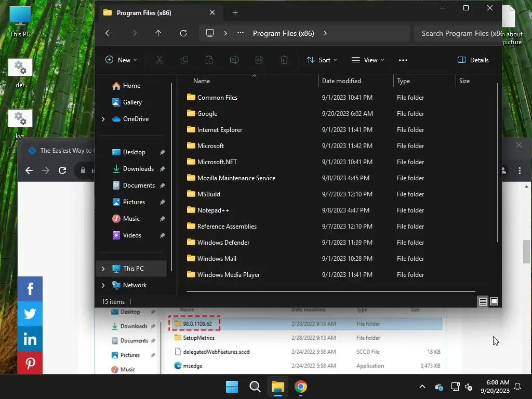Image resolution: width=532 pixels, height=399 pixels.
Task: Open pinned Downloads folder
Action: click(x=138, y=169)
